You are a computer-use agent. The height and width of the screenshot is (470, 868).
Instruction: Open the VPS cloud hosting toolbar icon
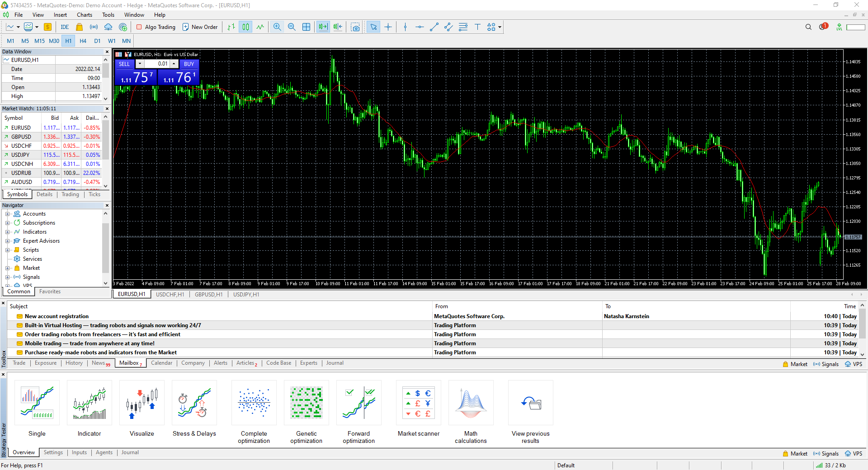pyautogui.click(x=108, y=27)
